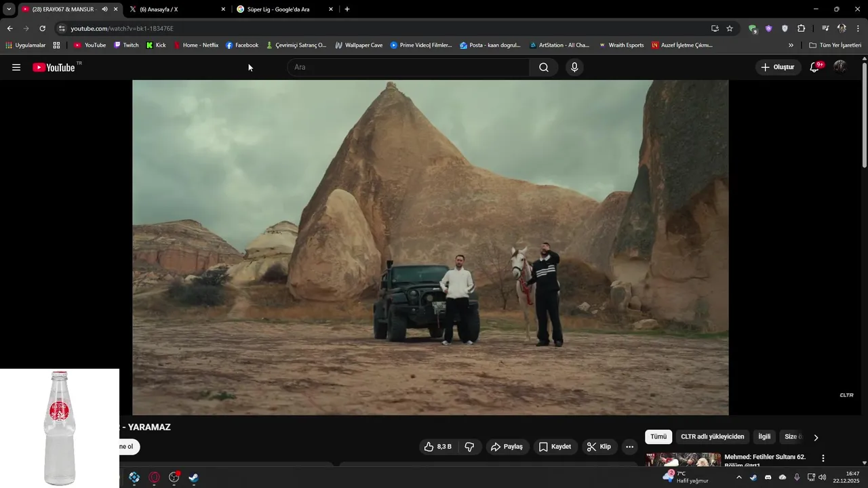Open the cloud sync tray icon
This screenshot has height=488, width=868.
click(783, 477)
